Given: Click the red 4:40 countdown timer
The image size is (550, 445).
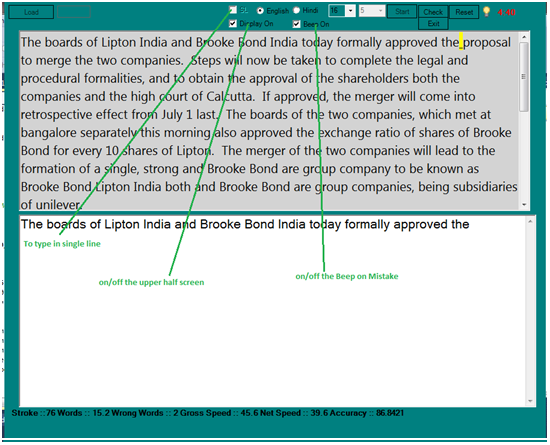Looking at the screenshot, I should click(506, 12).
